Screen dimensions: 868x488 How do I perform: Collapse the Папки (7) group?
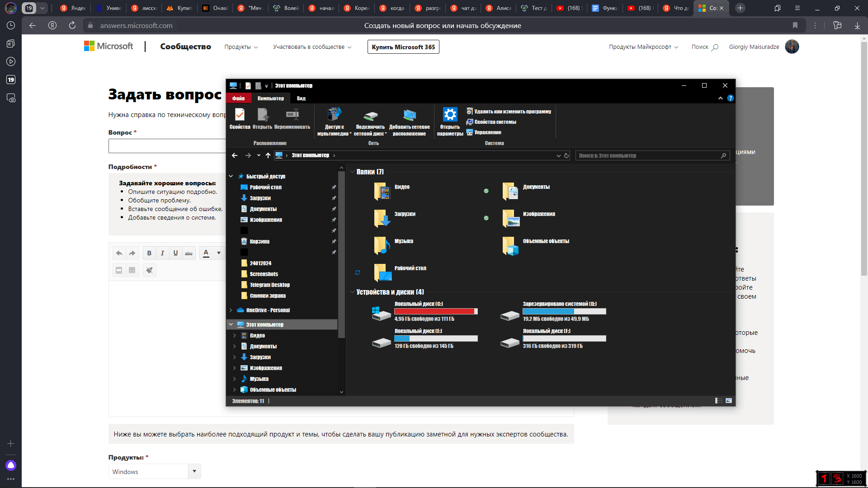352,172
